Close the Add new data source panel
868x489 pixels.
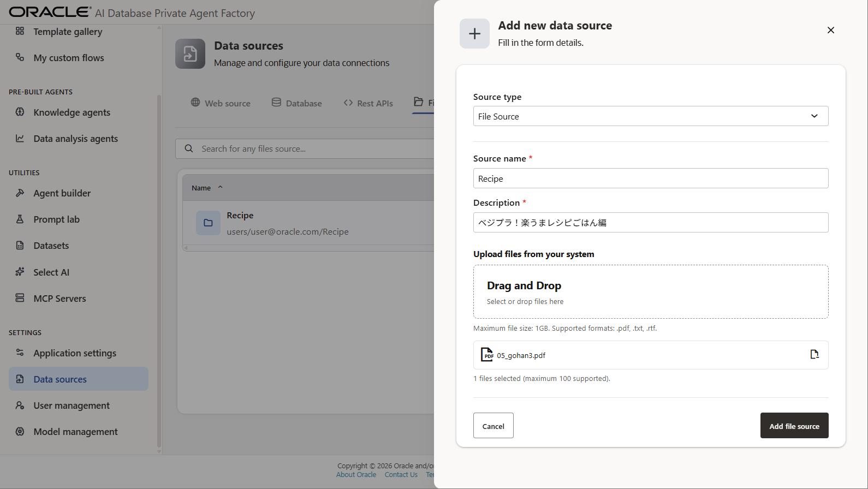pyautogui.click(x=830, y=31)
